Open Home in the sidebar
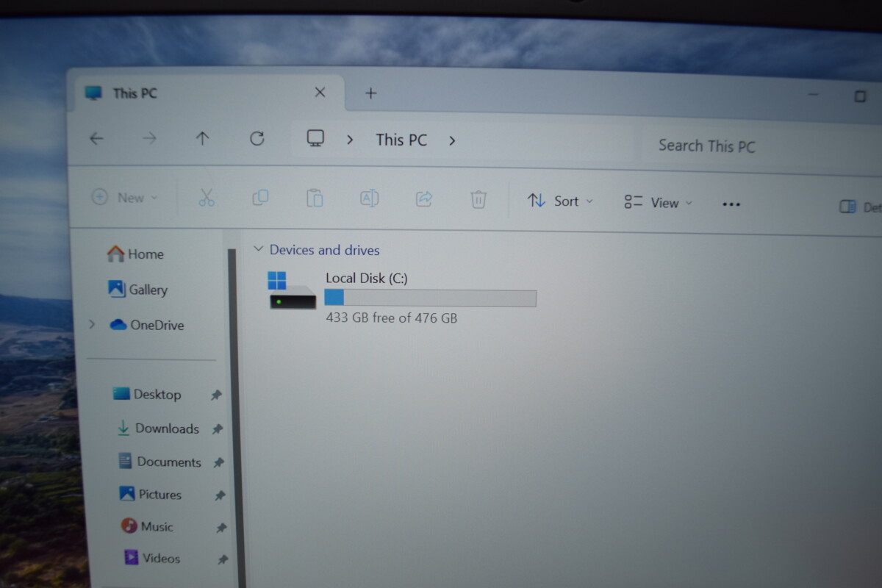Screen dimensions: 882x588 click(x=136, y=254)
